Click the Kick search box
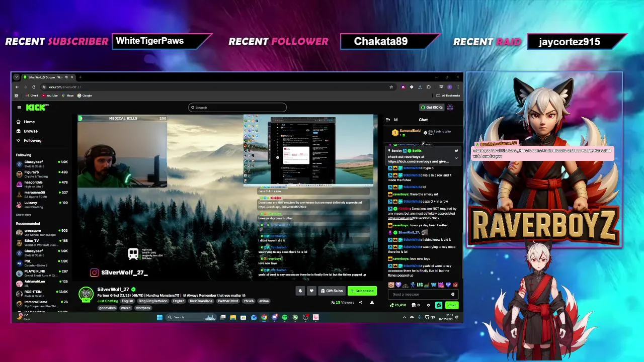The width and height of the screenshot is (644, 362). coord(237,107)
